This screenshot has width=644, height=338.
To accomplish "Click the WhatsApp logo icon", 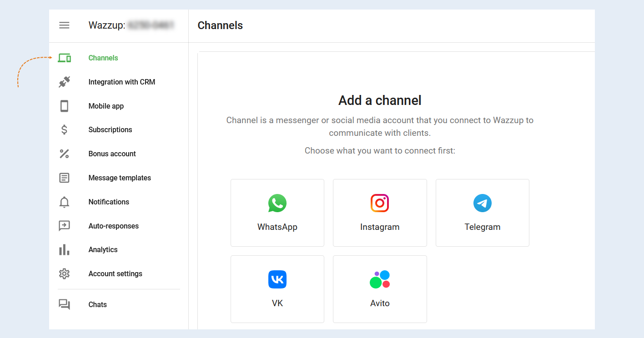I will (277, 204).
